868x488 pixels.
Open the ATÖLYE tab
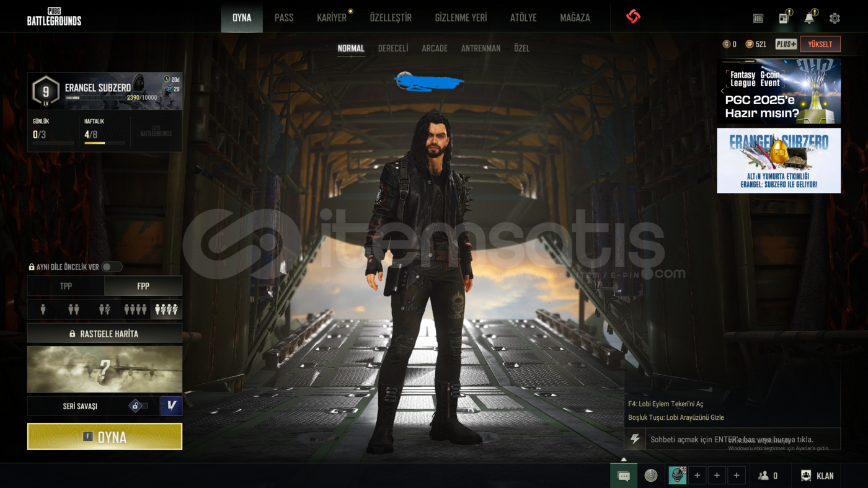[523, 17]
